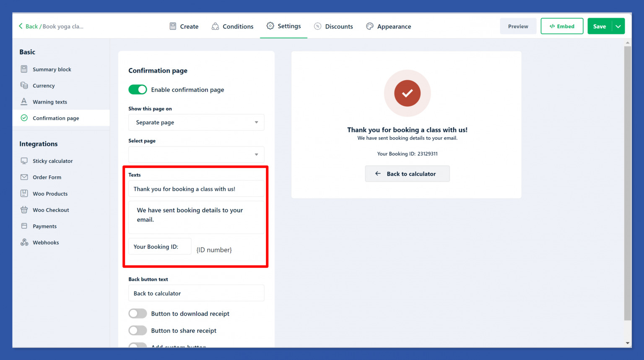Image resolution: width=644 pixels, height=360 pixels.
Task: Click Back to calculator preview button
Action: tap(407, 174)
